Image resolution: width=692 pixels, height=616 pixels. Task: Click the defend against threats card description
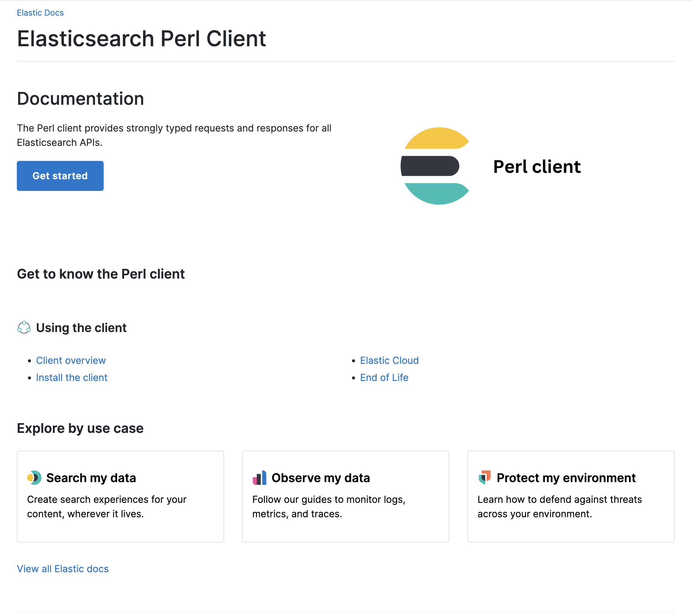(x=559, y=506)
